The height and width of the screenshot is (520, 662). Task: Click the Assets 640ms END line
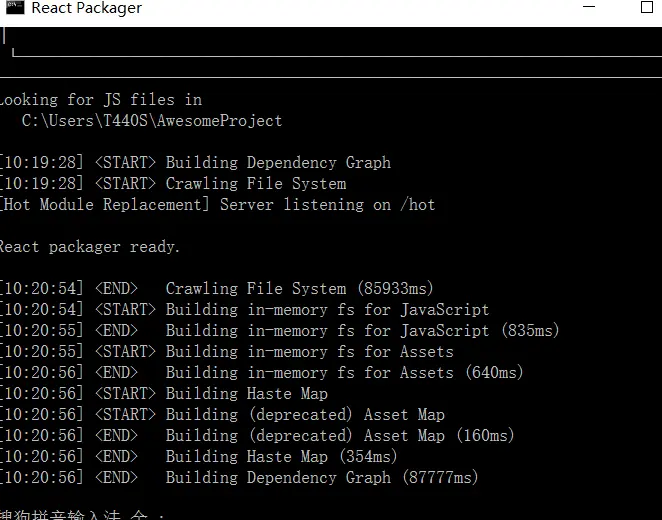(x=262, y=373)
